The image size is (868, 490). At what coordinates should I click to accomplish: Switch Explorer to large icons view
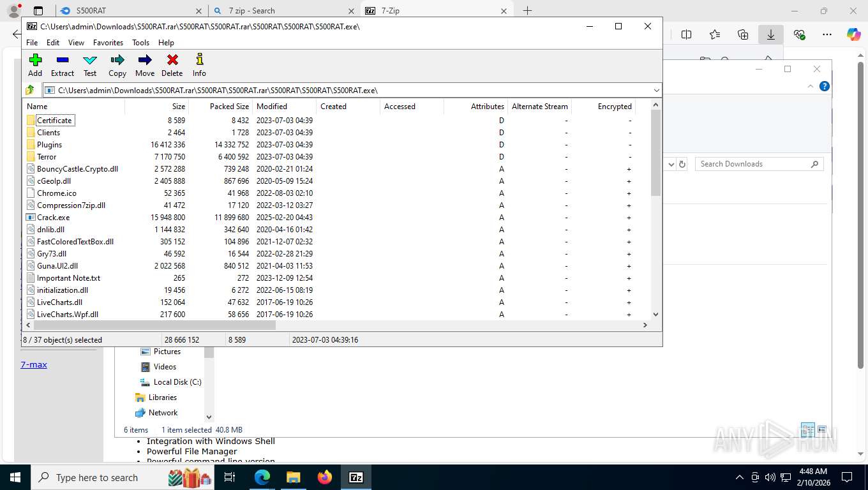tap(822, 430)
